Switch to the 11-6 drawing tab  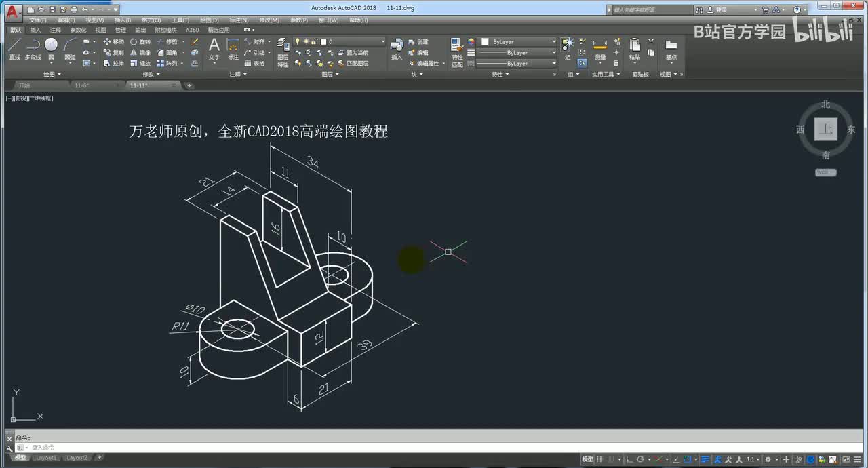click(81, 85)
